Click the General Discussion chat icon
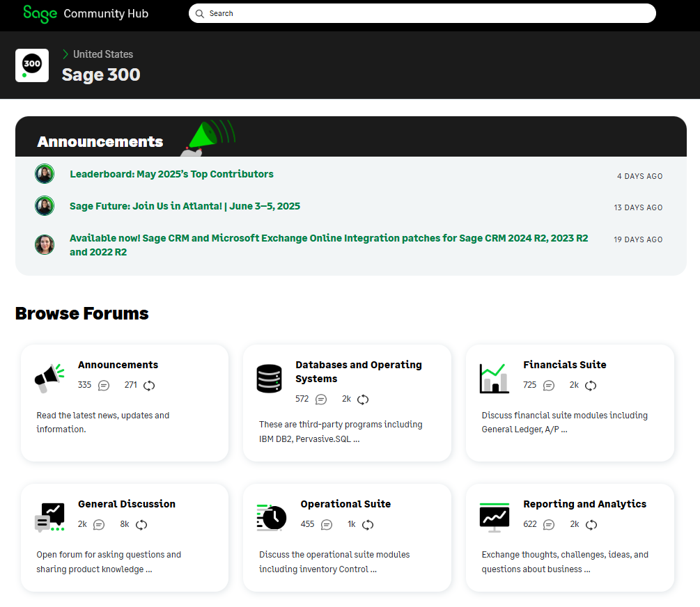The image size is (700, 607). tap(49, 517)
